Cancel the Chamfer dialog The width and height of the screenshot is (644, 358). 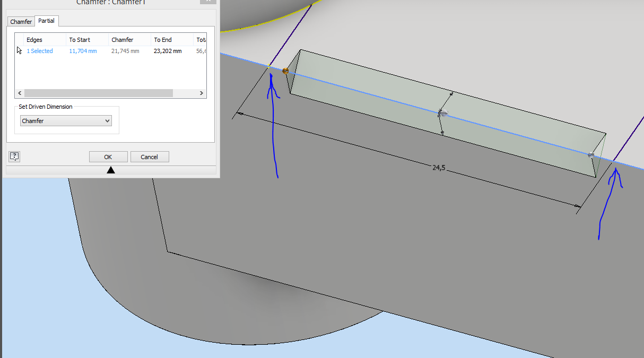click(x=150, y=156)
